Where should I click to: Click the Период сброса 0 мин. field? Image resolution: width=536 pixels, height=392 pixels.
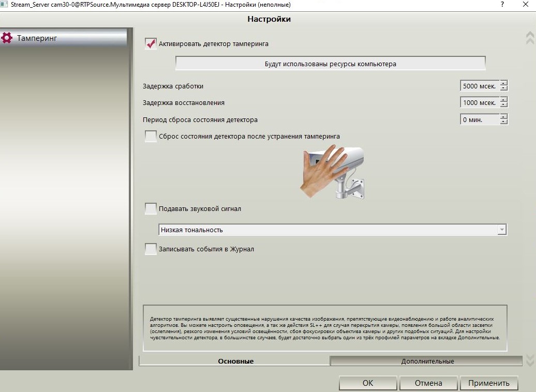pyautogui.click(x=479, y=119)
